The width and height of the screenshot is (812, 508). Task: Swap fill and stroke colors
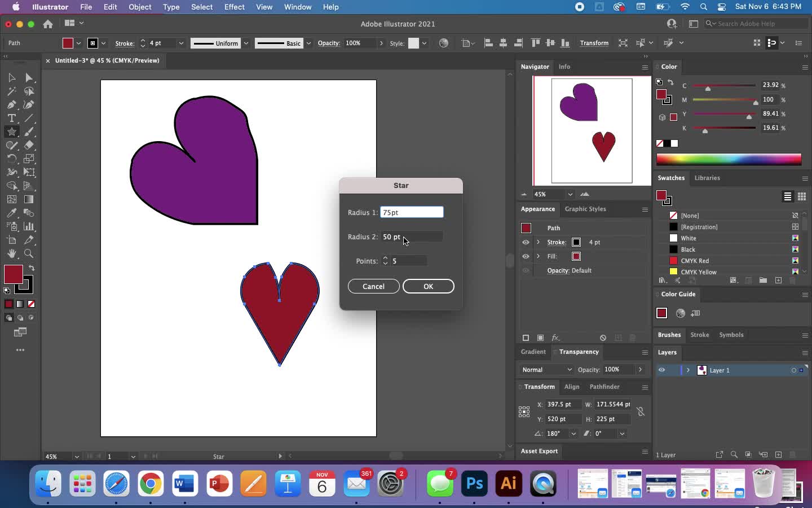coord(32,268)
